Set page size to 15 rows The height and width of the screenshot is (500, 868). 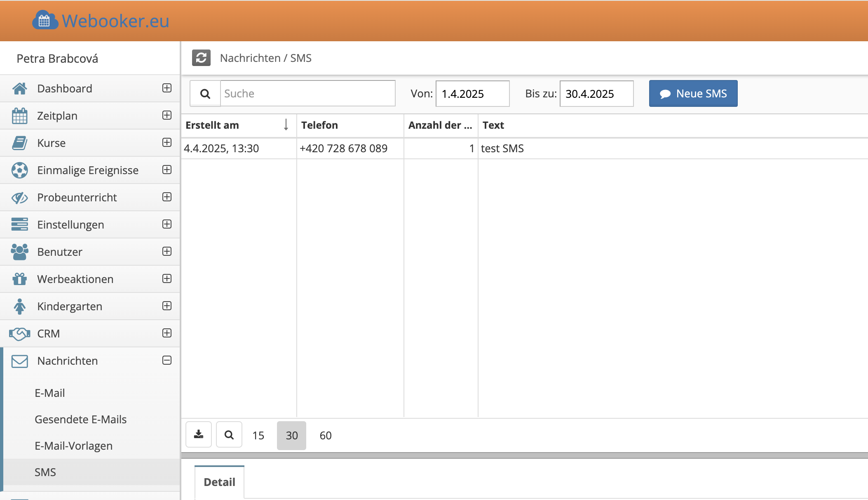click(x=258, y=436)
